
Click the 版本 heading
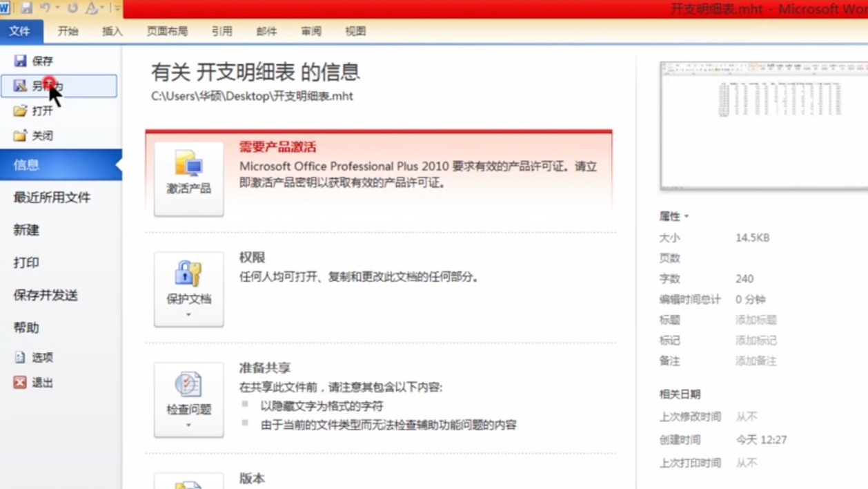253,479
